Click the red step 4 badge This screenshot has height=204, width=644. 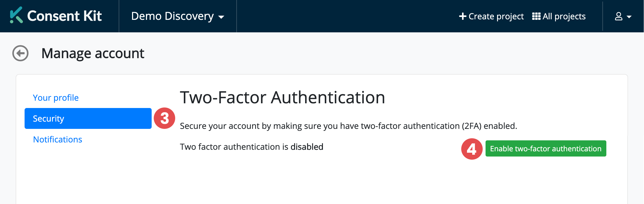click(x=472, y=149)
